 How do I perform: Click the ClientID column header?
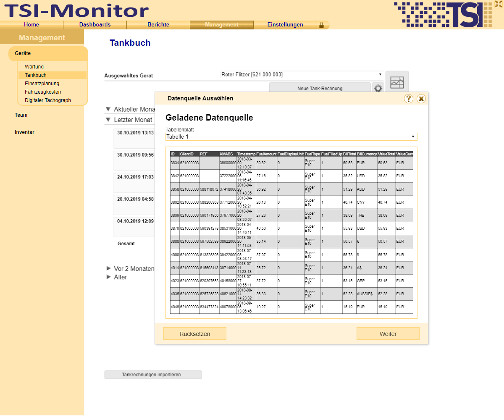[189, 154]
